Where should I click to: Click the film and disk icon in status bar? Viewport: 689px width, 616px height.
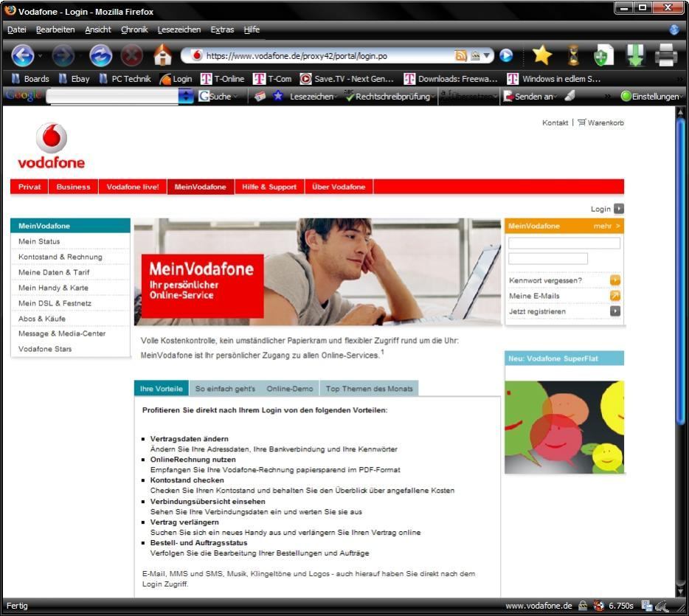tap(647, 606)
